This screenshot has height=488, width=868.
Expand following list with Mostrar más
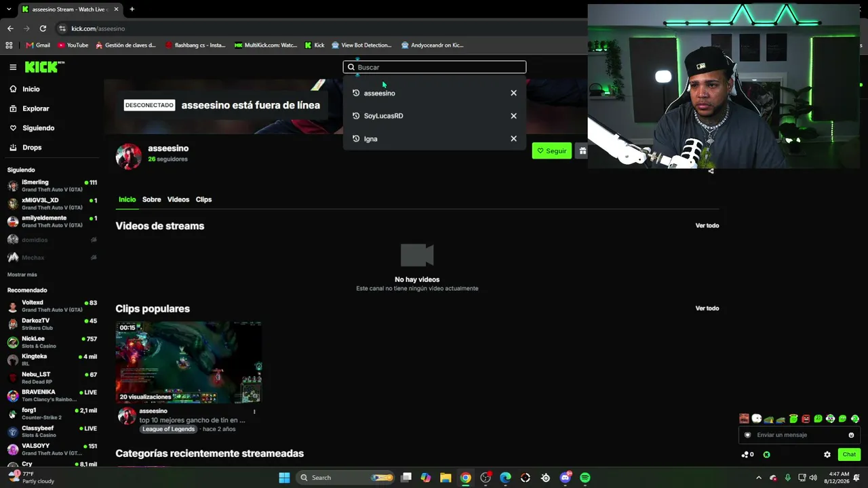(x=22, y=274)
